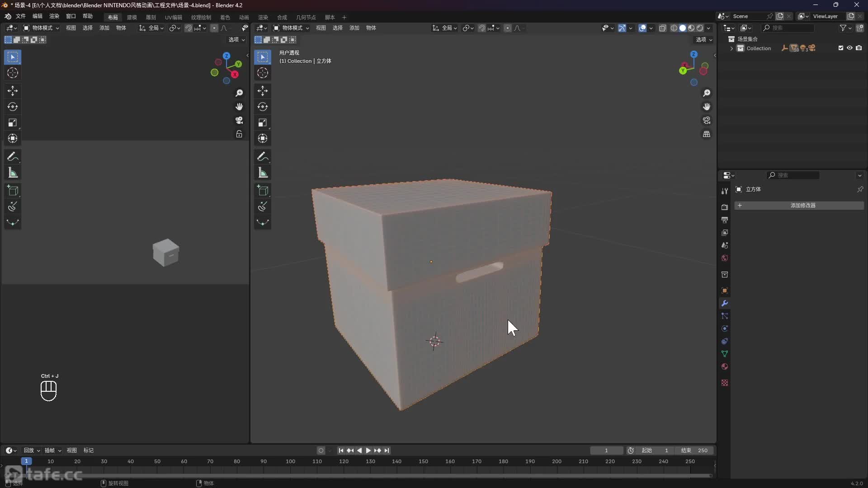Select the Move tool in main viewport toolbar
868x488 pixels.
coord(263,91)
